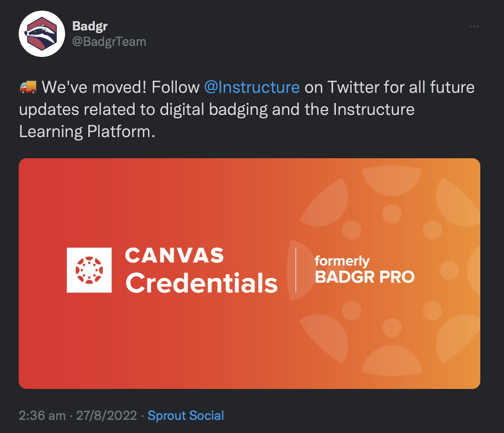Click the Badgr display name
Screen dimensions: 504x433
click(x=90, y=26)
